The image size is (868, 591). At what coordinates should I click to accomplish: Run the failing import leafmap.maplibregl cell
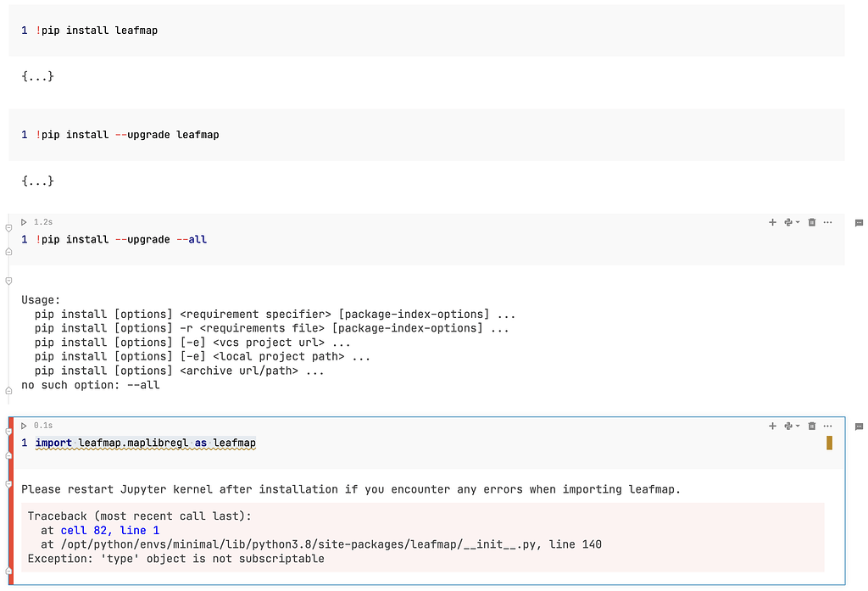24,425
